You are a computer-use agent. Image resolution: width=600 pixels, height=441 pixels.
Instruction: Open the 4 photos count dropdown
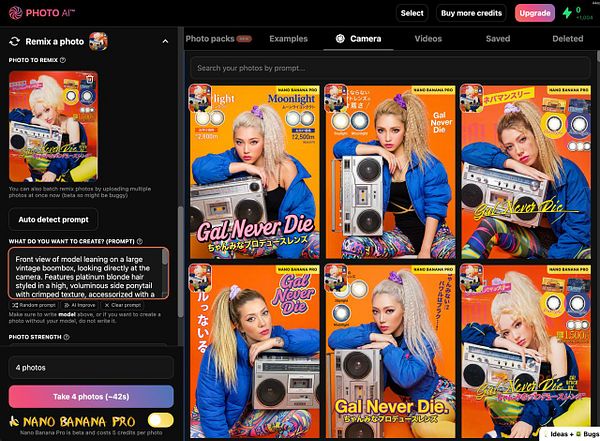(x=91, y=368)
